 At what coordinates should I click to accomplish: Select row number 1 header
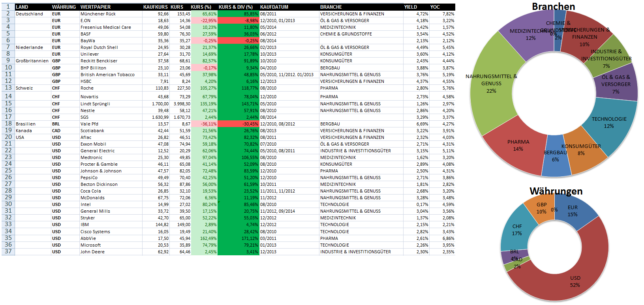click(8, 7)
